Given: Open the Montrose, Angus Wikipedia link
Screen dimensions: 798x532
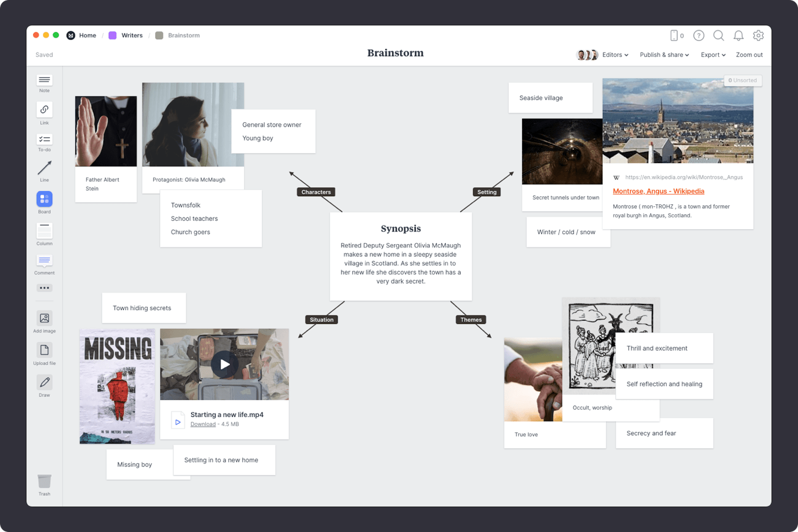Looking at the screenshot, I should click(x=658, y=191).
